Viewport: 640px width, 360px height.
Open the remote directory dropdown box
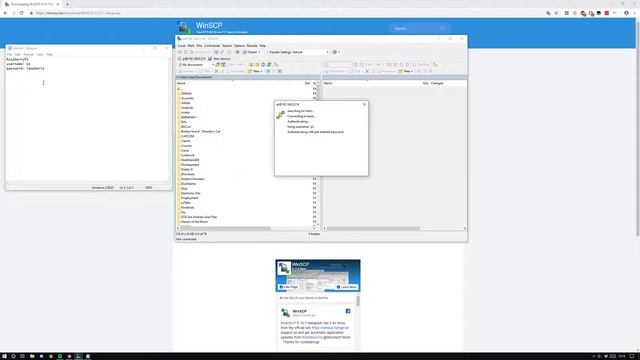(x=338, y=65)
